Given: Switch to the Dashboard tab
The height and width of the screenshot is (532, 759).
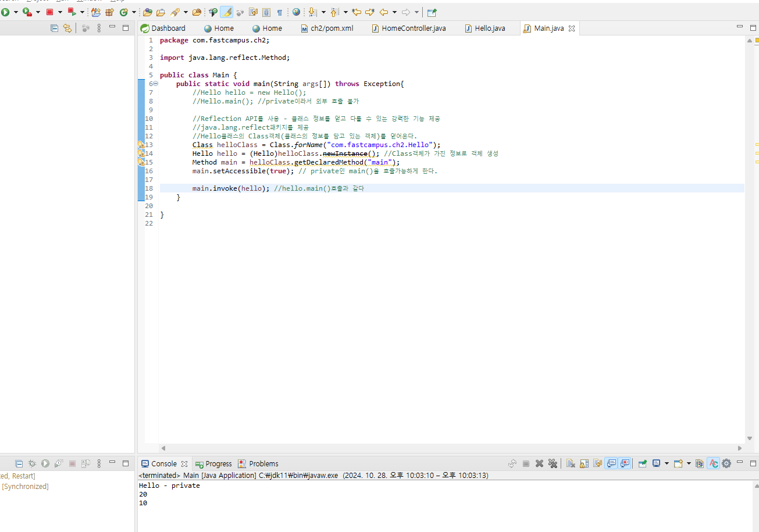Looking at the screenshot, I should pyautogui.click(x=163, y=28).
